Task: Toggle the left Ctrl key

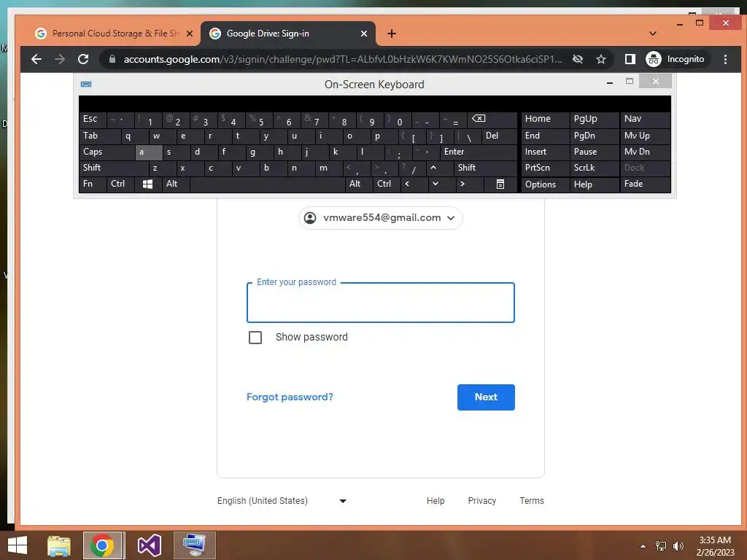Action: coord(120,184)
